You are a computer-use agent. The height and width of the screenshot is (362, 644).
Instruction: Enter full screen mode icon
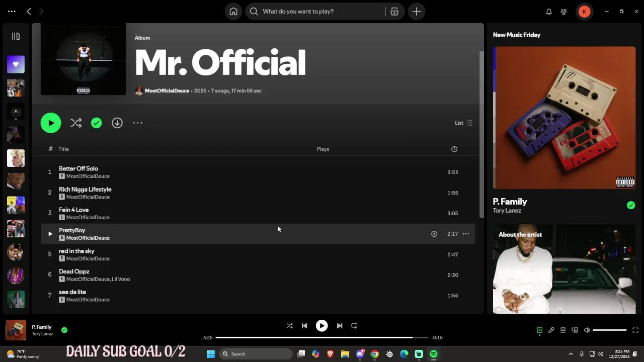click(635, 330)
